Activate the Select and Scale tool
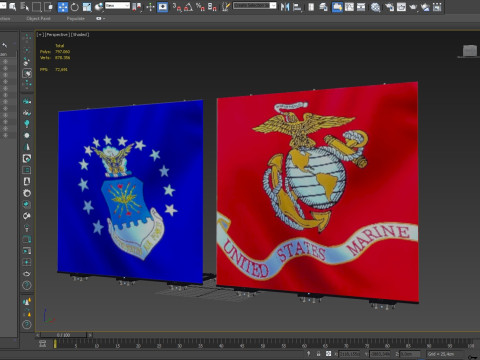 (87, 7)
